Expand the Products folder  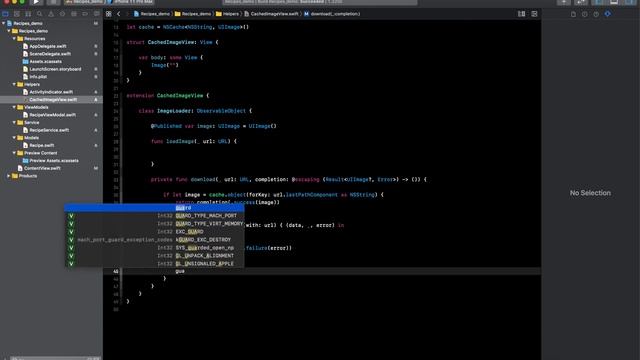pyautogui.click(x=9, y=176)
